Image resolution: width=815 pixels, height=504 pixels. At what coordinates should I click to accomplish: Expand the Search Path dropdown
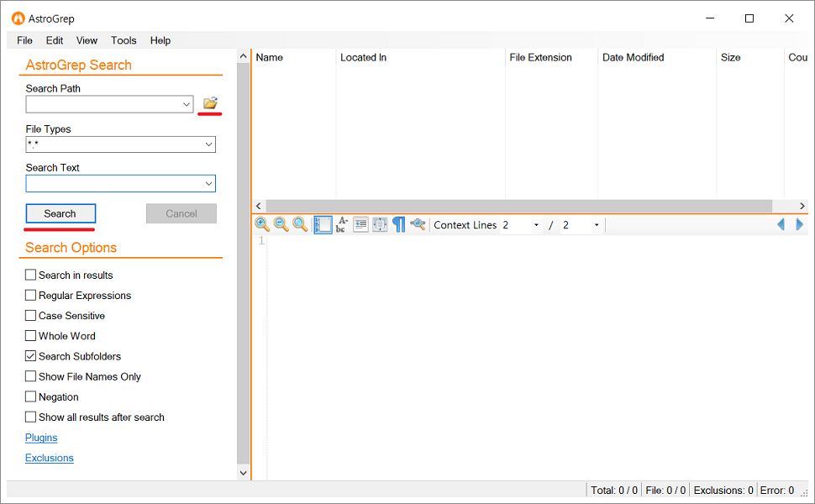[187, 104]
